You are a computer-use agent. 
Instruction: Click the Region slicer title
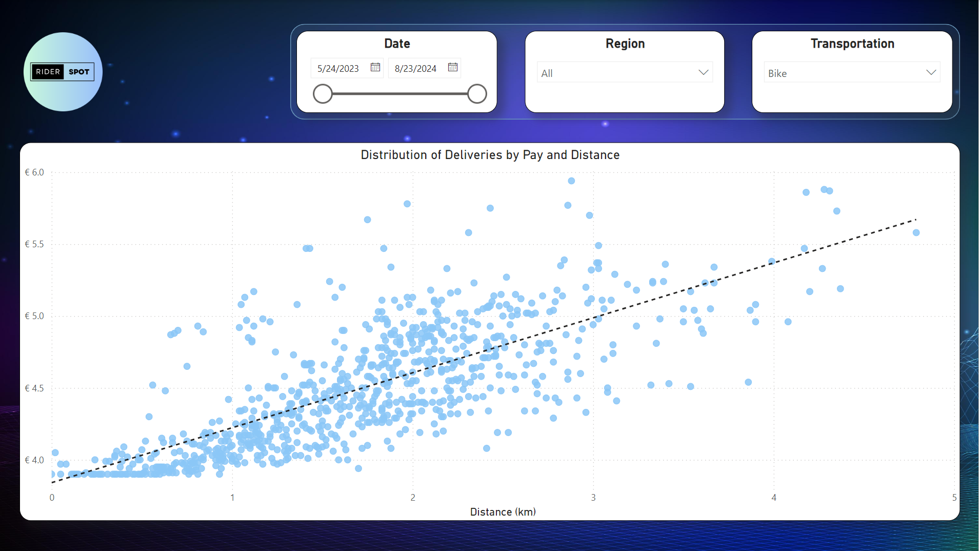(x=625, y=44)
